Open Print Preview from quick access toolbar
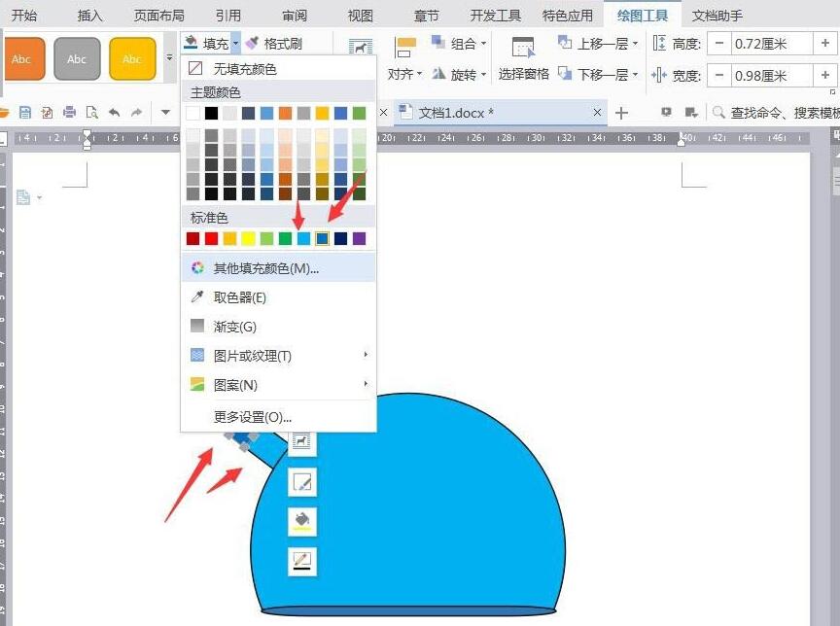Image resolution: width=840 pixels, height=626 pixels. tap(92, 112)
